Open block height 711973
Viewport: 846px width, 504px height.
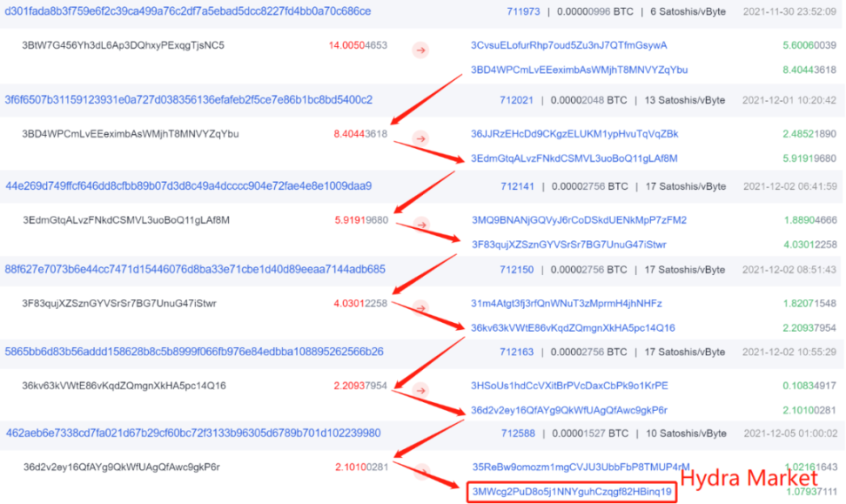pos(523,12)
